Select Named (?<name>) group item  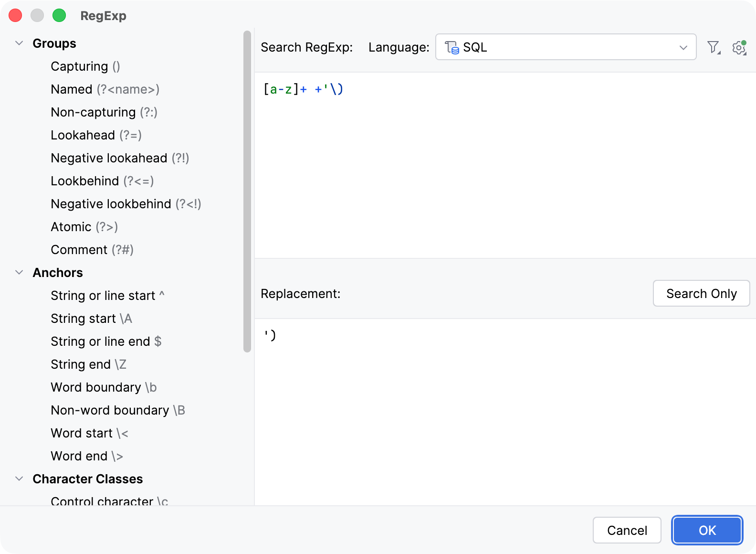[105, 89]
